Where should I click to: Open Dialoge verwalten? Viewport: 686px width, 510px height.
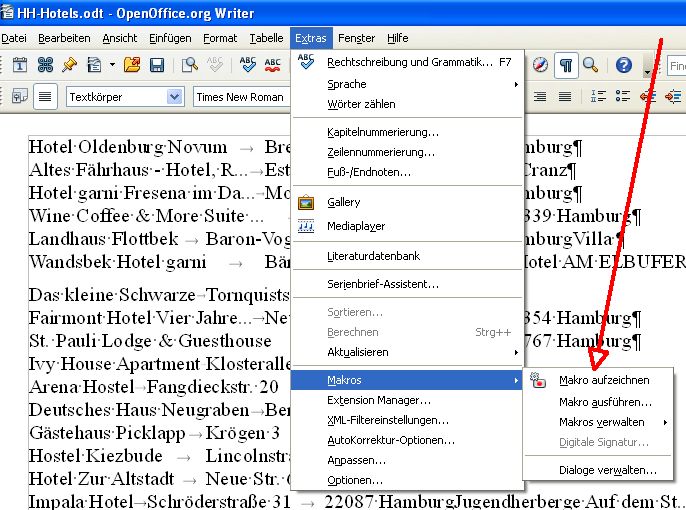coord(598,470)
